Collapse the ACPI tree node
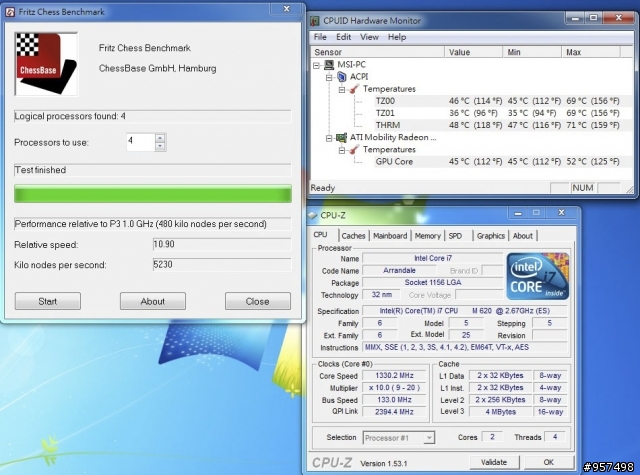Screen dimensions: 640x475 tap(329, 77)
